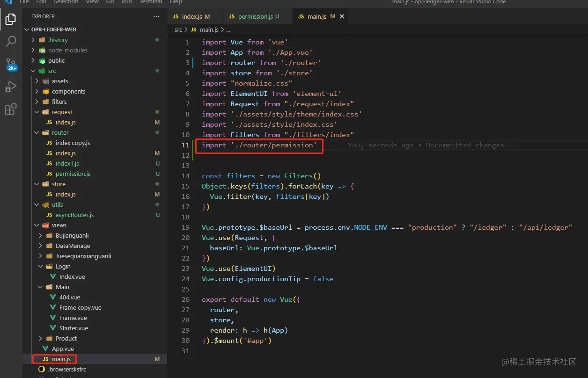
Task: Click the Explorer more actions ellipsis
Action: click(x=156, y=16)
